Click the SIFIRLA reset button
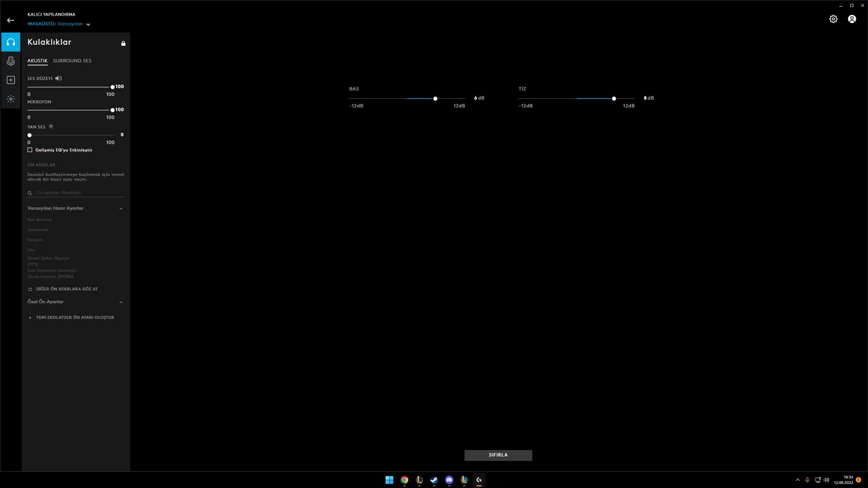The width and height of the screenshot is (868, 488). tap(498, 455)
